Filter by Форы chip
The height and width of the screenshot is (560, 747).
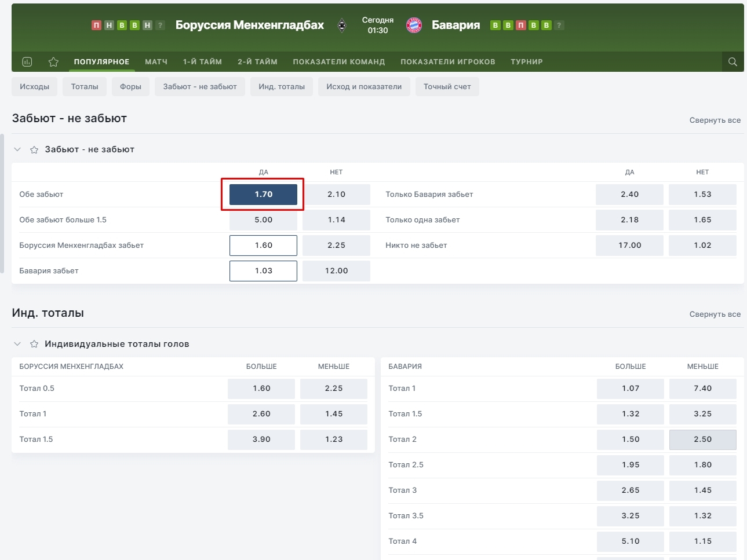pyautogui.click(x=130, y=87)
